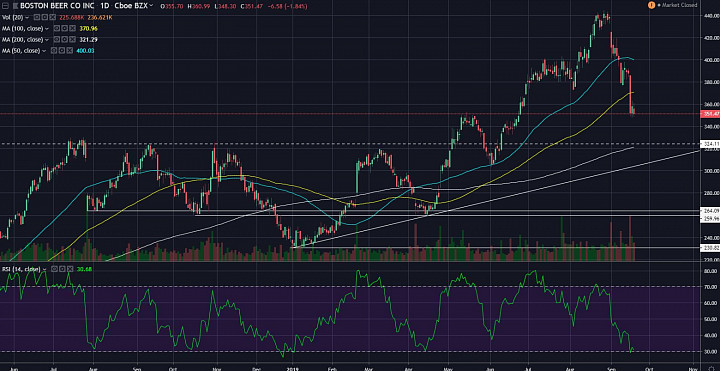Click the yellow MA 100 value 370.96
Image resolution: width=720 pixels, height=371 pixels.
(89, 28)
